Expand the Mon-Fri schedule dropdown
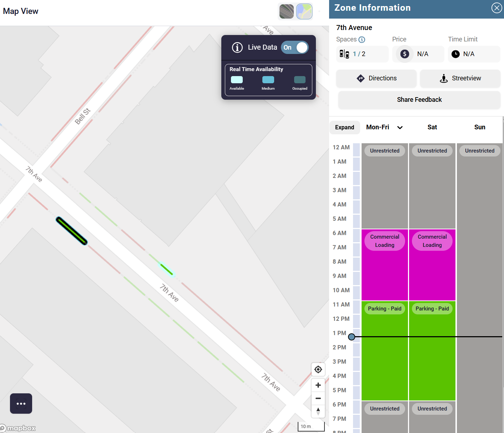Screen dimensions: 504x433 tap(400, 127)
